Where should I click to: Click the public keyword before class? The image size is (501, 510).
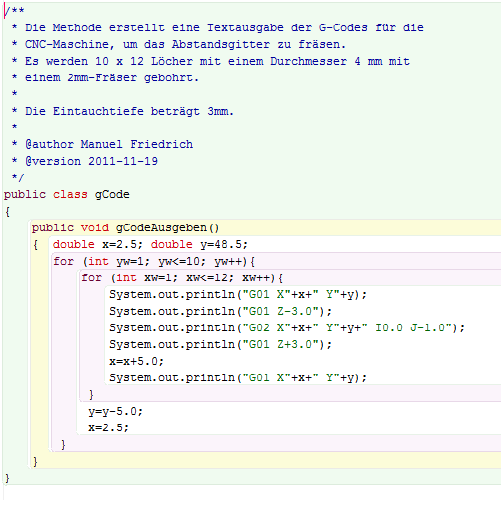[25, 194]
